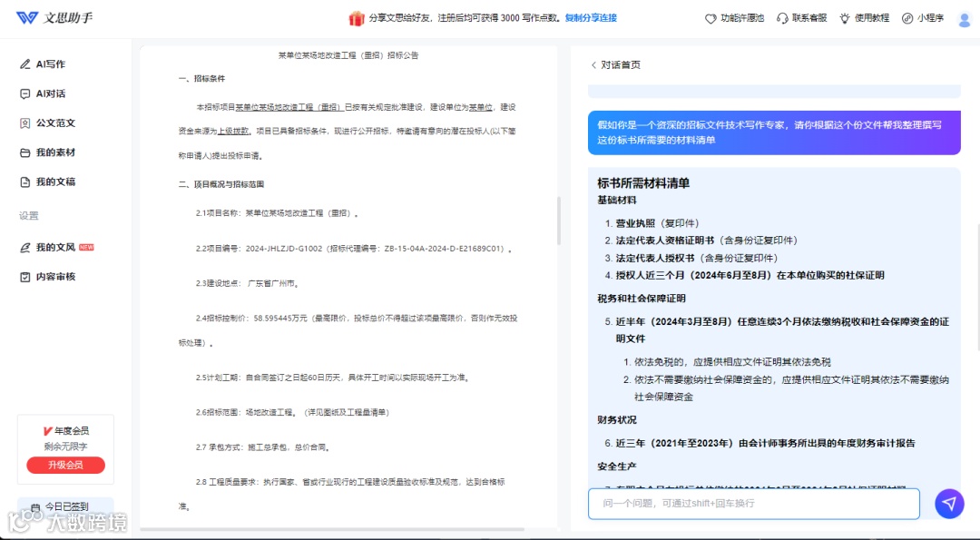Click 复制分享连接 link
The width and height of the screenshot is (980, 540).
591,18
